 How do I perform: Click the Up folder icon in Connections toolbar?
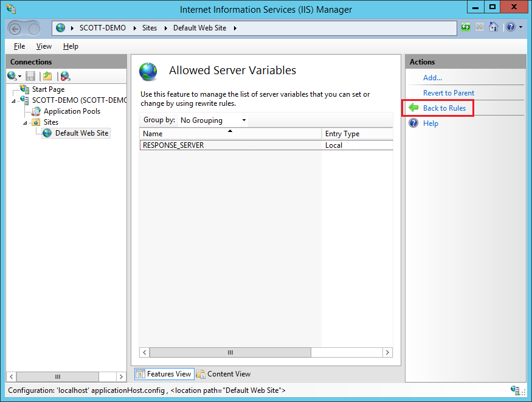pos(47,76)
